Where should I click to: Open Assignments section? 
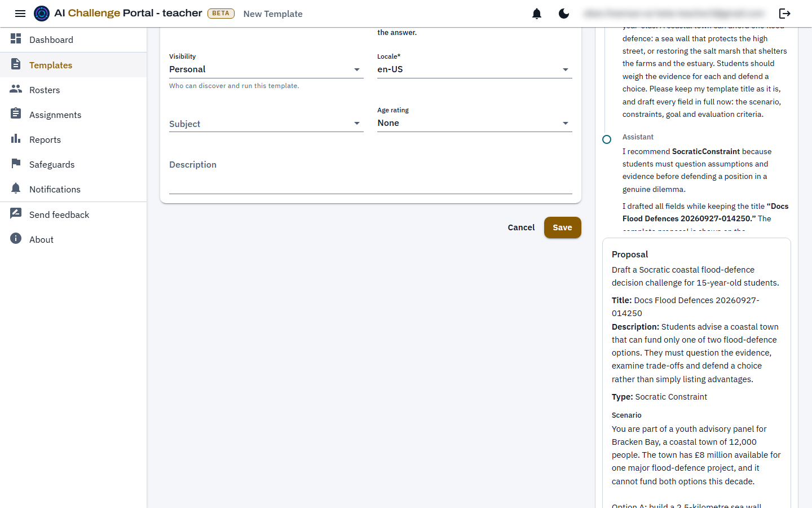point(73,115)
